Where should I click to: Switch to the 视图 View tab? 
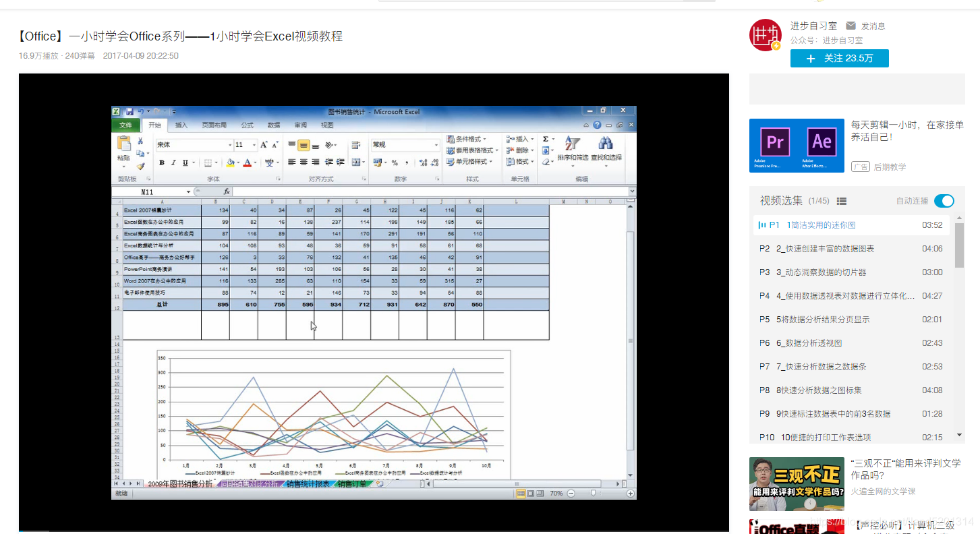327,125
